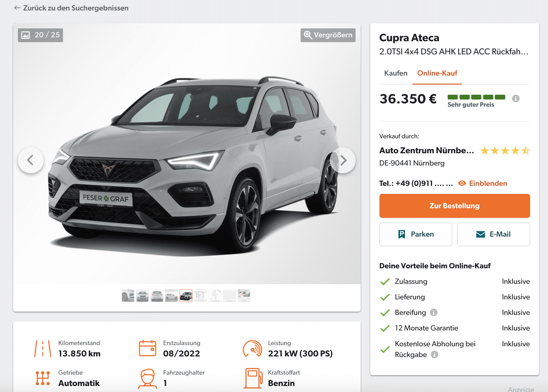Click the Kraftstoffart fuel pump icon

253,378
